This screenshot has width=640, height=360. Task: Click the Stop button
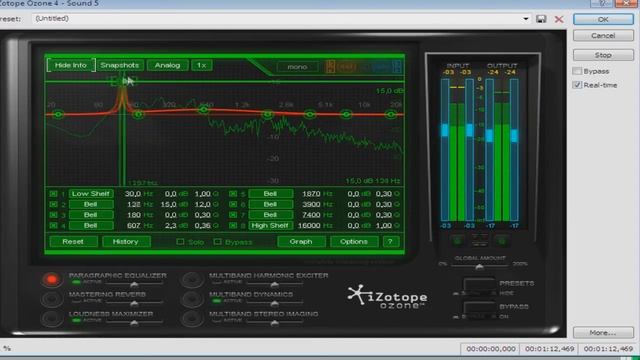click(x=603, y=55)
